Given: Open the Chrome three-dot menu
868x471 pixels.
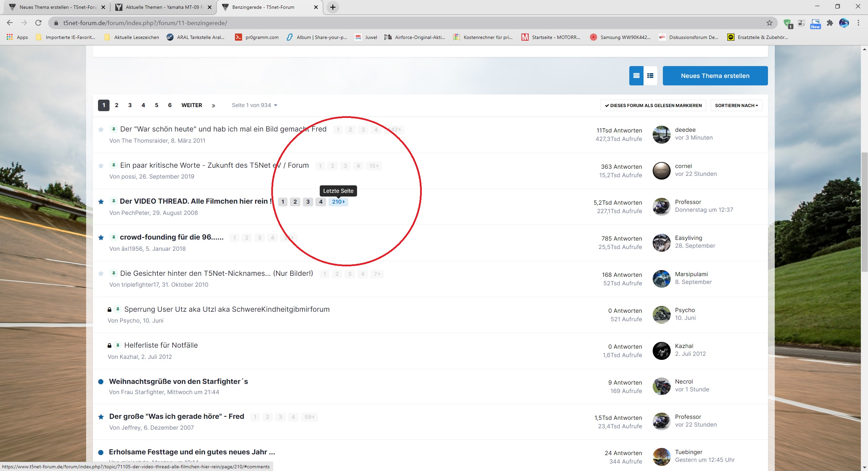Looking at the screenshot, I should [859, 23].
